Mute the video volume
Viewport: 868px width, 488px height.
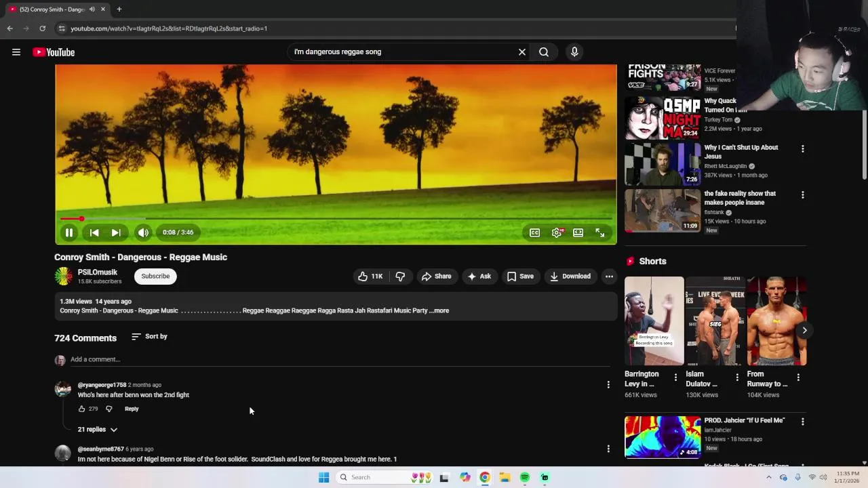click(143, 232)
